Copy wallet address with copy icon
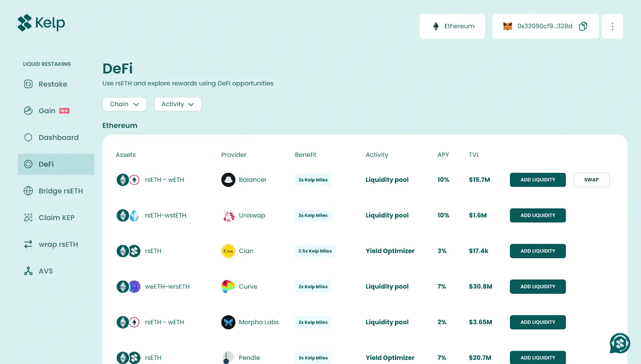Image resolution: width=641 pixels, height=364 pixels. coord(583,26)
